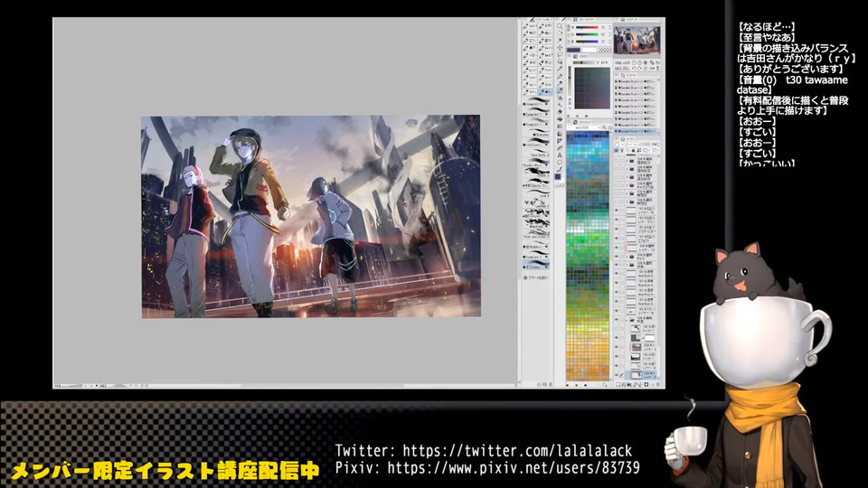Toggle visibility of topmost collapsed folder
Image resolution: width=868 pixels, height=488 pixels.
(616, 161)
